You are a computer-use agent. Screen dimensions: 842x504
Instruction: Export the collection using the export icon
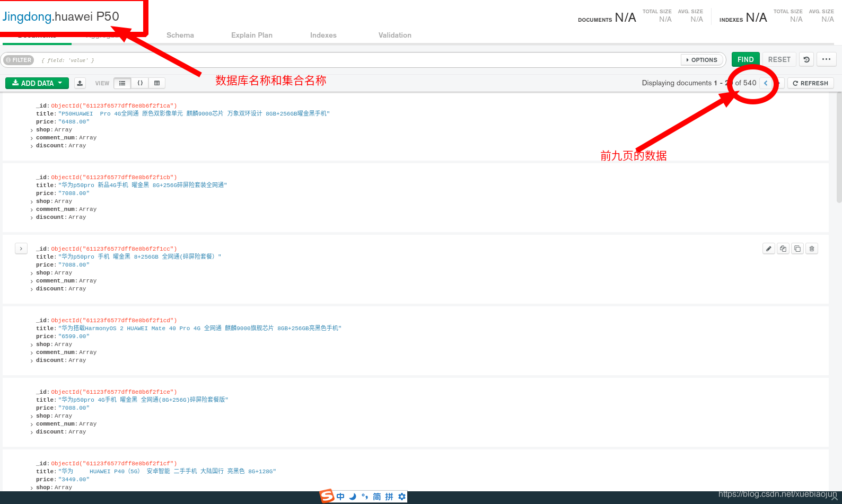point(80,83)
